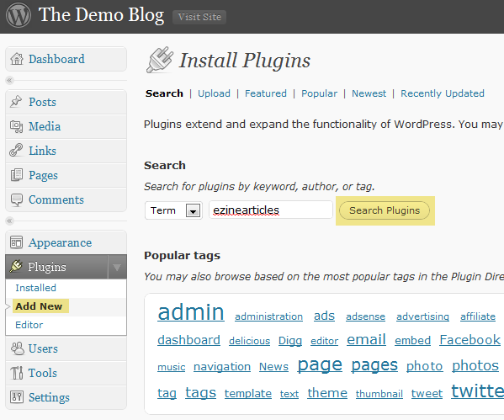Click the Users people icon
This screenshot has width=504, height=420.
18,348
